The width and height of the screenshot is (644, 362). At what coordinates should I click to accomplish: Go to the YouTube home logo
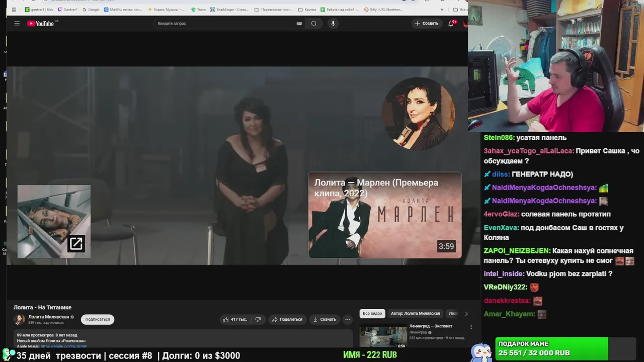(41, 24)
